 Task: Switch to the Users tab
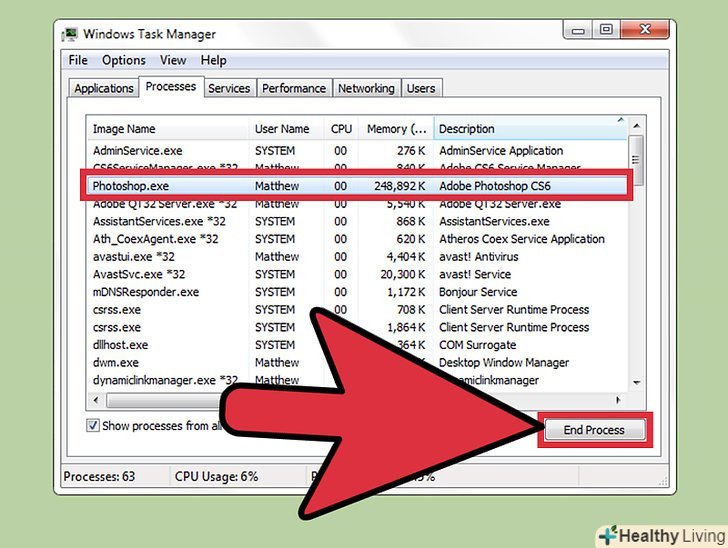coord(421,88)
